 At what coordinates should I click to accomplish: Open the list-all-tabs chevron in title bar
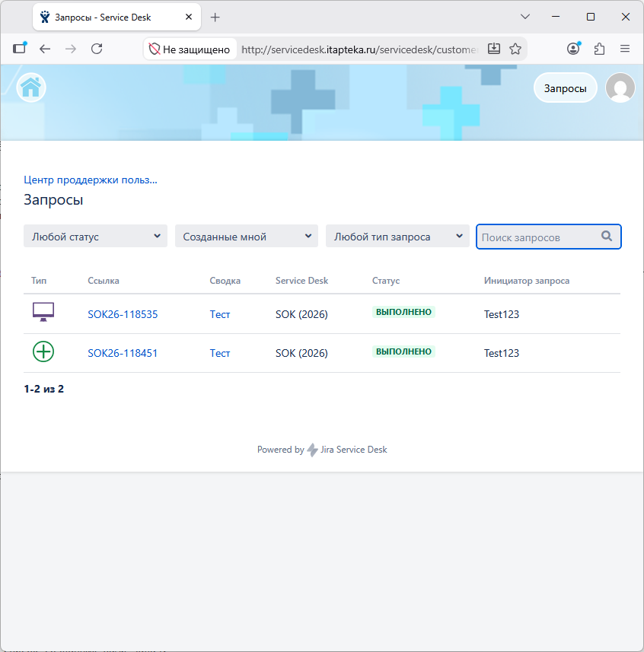[525, 17]
